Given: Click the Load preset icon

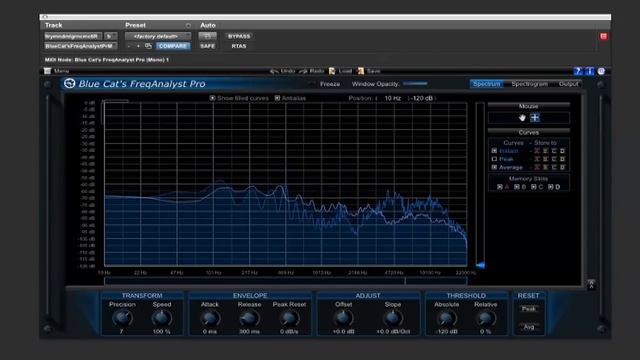Looking at the screenshot, I should [x=332, y=71].
